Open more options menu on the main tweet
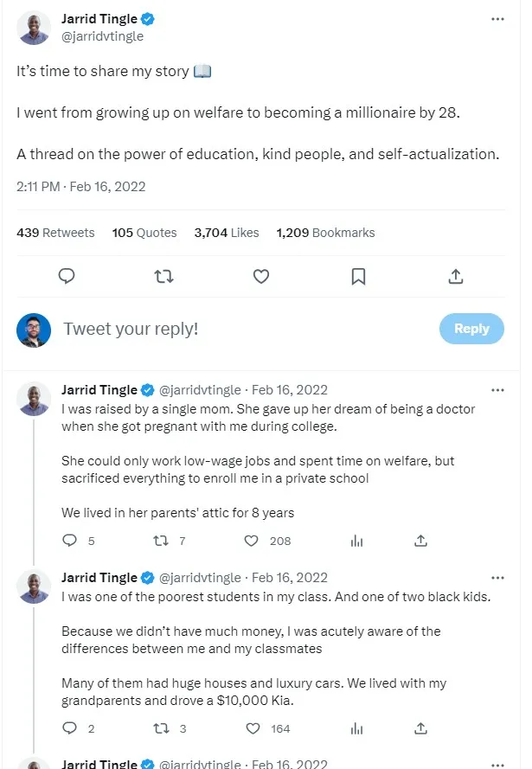532x769 pixels. [x=497, y=19]
